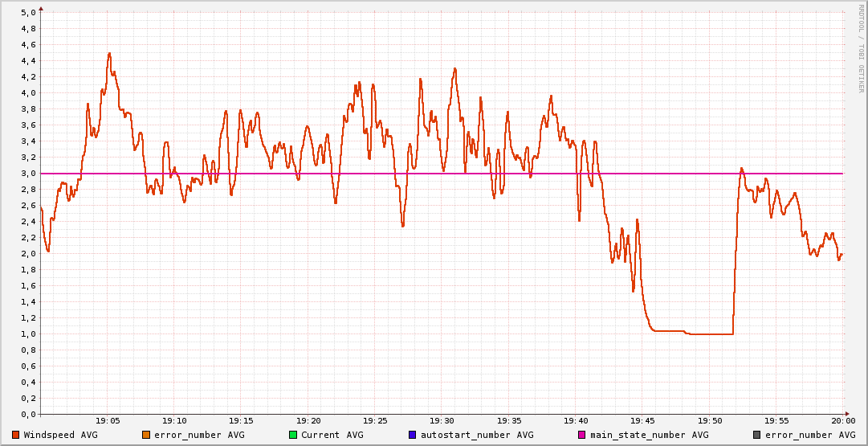Click the red Windspeed AVG legend swatch

pyautogui.click(x=16, y=435)
